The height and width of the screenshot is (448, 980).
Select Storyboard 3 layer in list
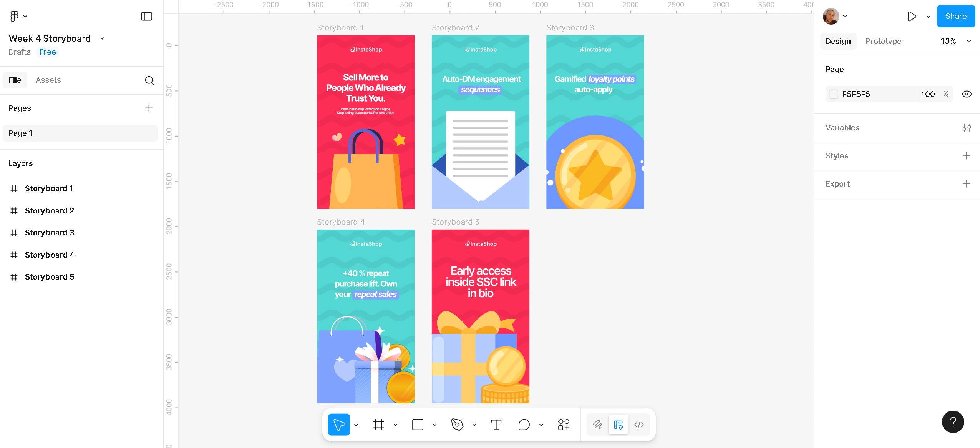(50, 233)
